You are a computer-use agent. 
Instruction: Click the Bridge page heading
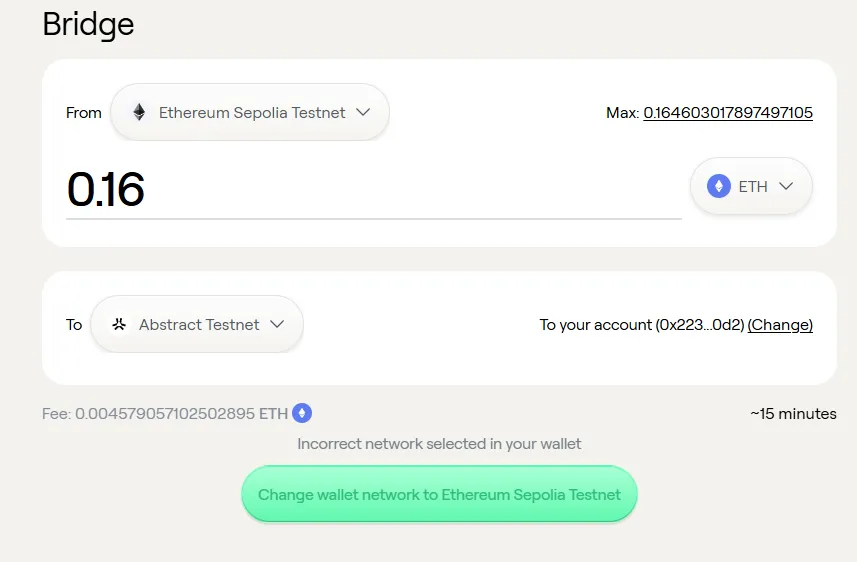(88, 24)
